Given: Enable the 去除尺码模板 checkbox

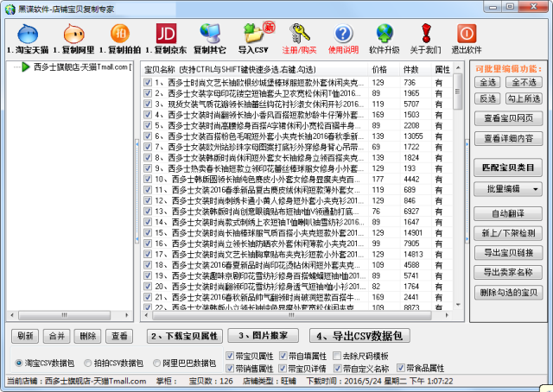Looking at the screenshot, I should 337,356.
